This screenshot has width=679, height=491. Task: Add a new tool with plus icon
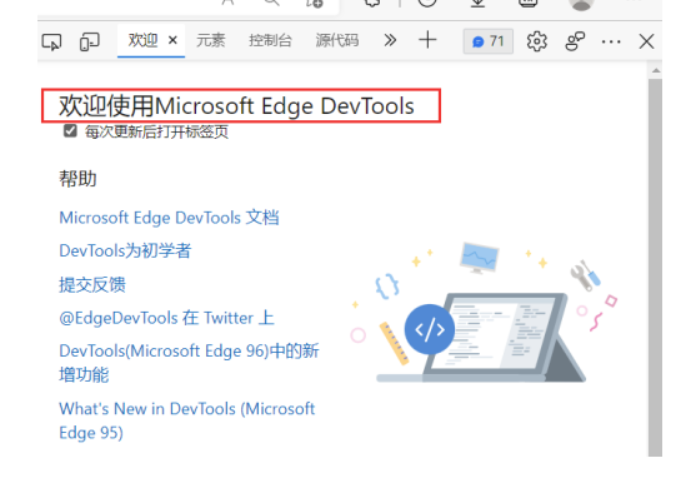point(427,40)
